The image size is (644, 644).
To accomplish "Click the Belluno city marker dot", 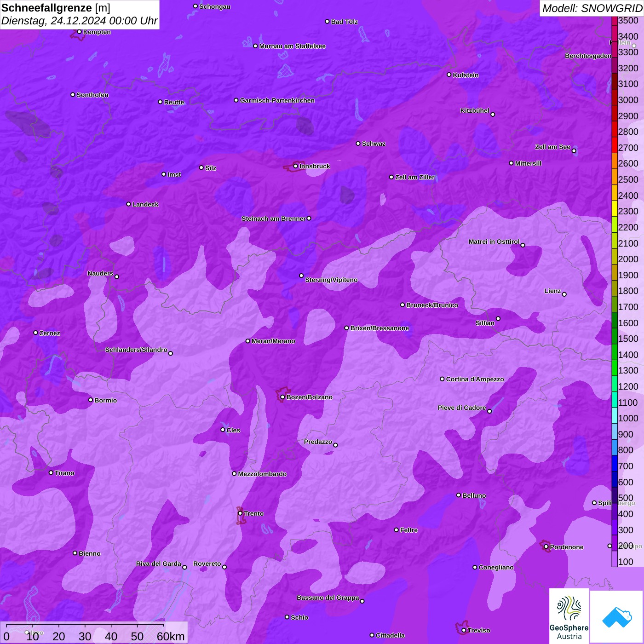I will click(x=459, y=495).
